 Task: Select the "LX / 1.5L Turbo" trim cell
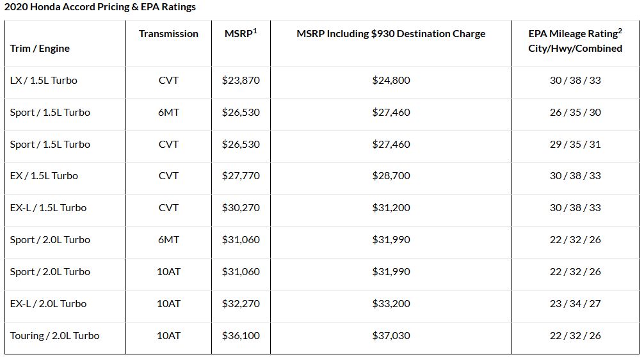click(x=44, y=81)
